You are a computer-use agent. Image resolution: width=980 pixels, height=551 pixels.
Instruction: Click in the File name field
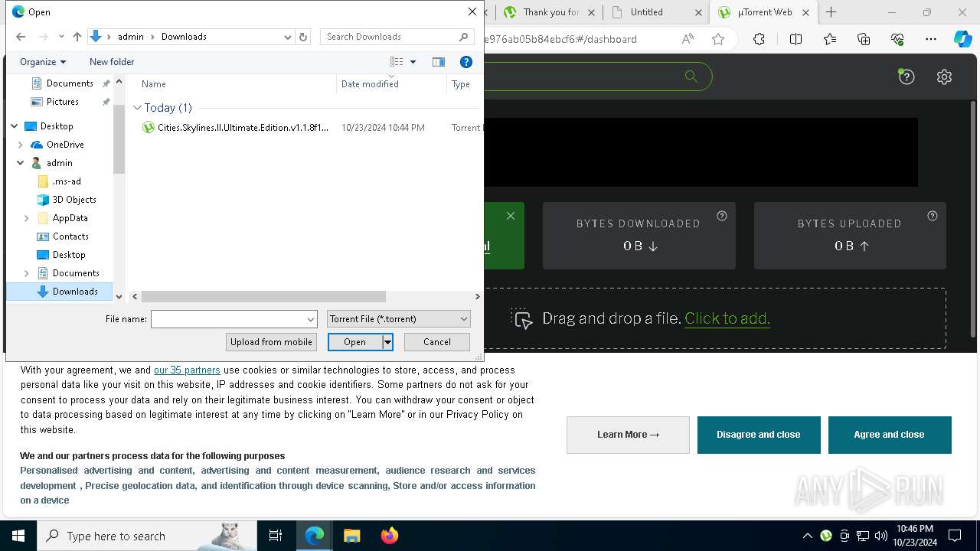pyautogui.click(x=228, y=319)
